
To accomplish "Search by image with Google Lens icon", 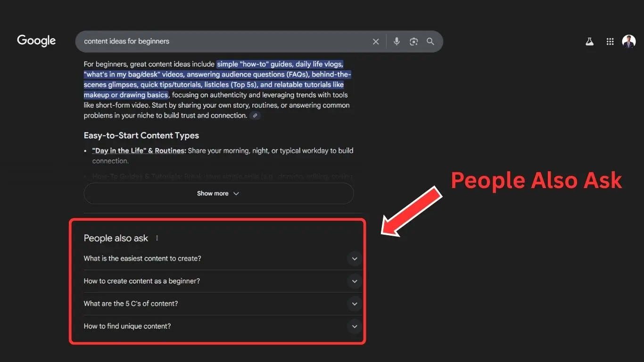I will click(413, 41).
